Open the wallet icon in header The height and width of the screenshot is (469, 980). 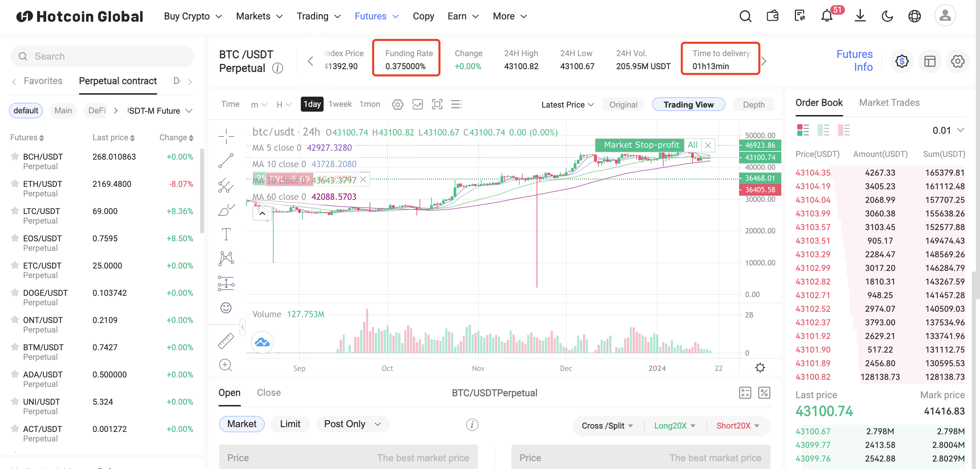(x=772, y=16)
